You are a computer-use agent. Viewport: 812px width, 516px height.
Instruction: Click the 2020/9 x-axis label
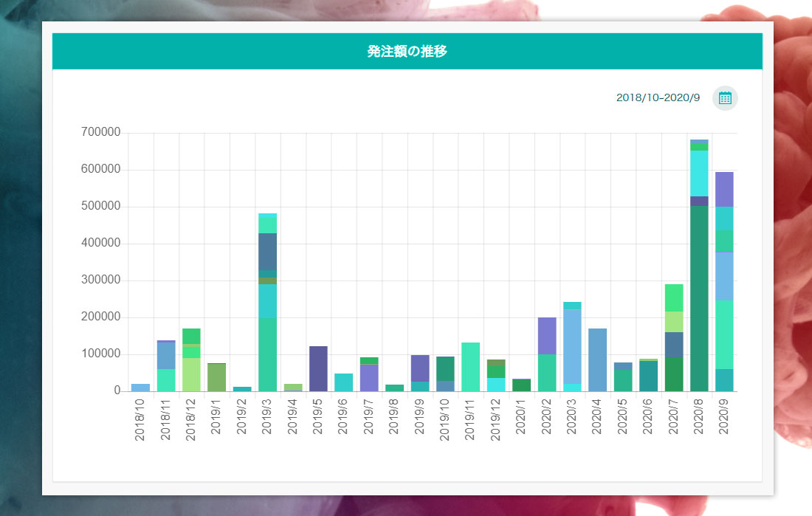click(723, 416)
